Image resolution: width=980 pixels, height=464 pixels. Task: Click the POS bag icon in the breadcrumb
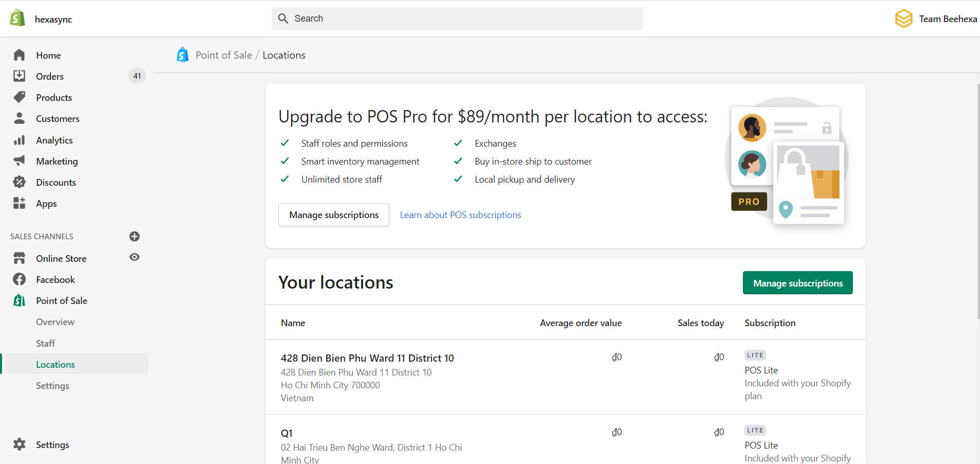tap(183, 55)
